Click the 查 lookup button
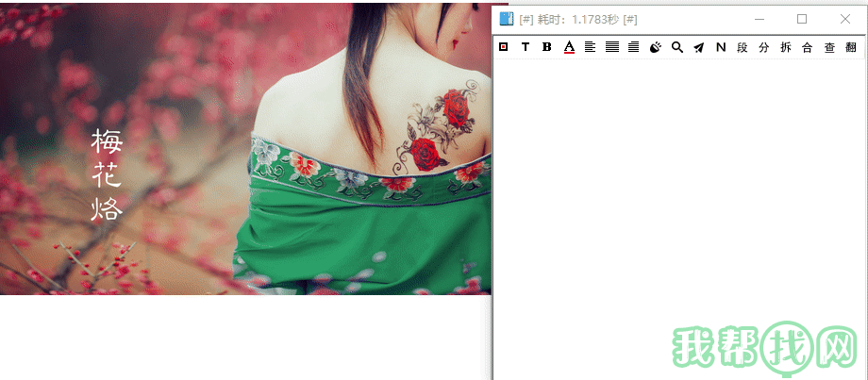 point(829,47)
